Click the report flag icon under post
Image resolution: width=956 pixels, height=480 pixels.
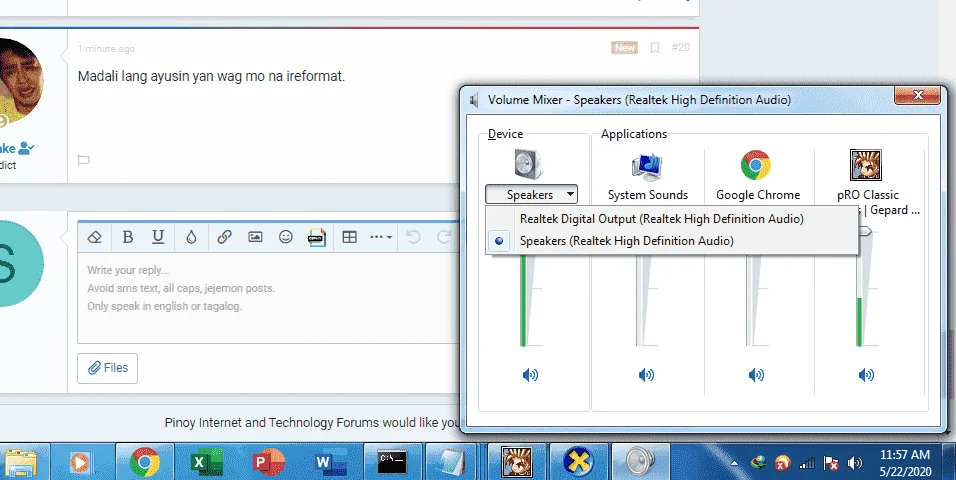(x=84, y=160)
